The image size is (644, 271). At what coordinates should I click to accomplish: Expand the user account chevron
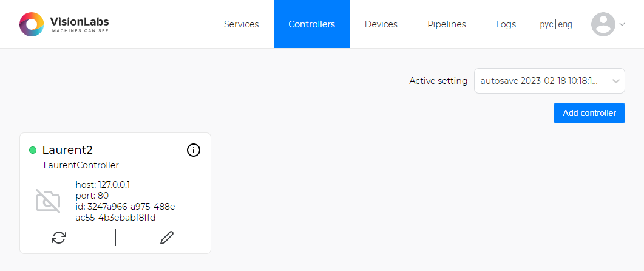(x=622, y=24)
